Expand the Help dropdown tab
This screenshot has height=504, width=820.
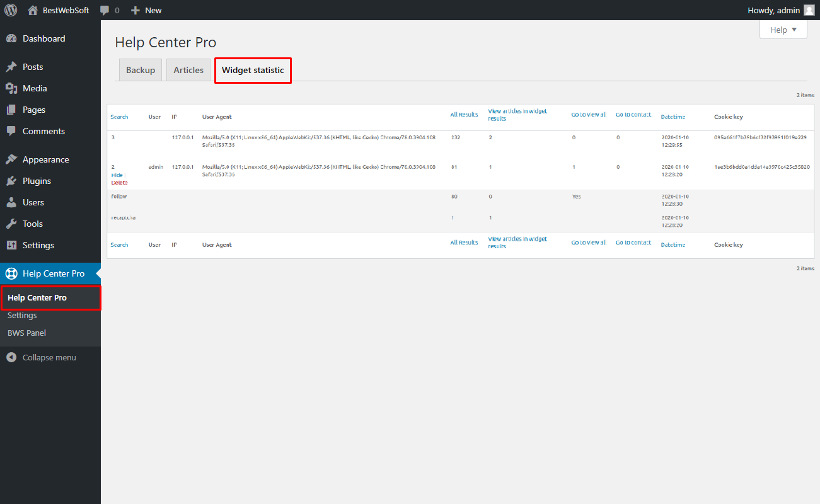point(783,30)
